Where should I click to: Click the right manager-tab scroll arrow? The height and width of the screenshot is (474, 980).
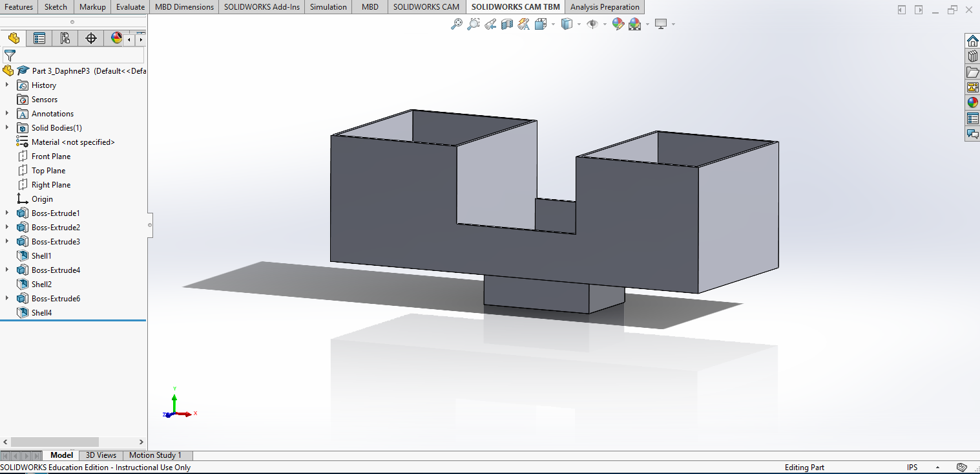(140, 39)
